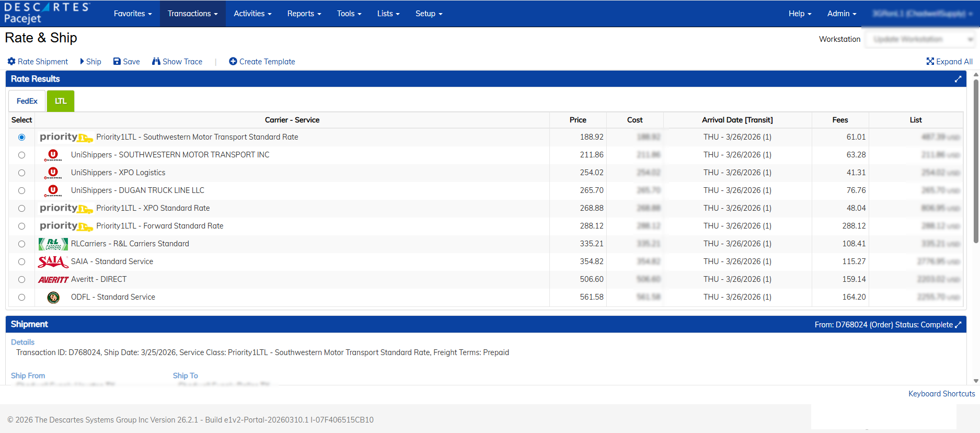Screen dimensions: 980x433
Task: Click Priority1 logo on XPO Standard Rate row
Action: pyautogui.click(x=66, y=208)
